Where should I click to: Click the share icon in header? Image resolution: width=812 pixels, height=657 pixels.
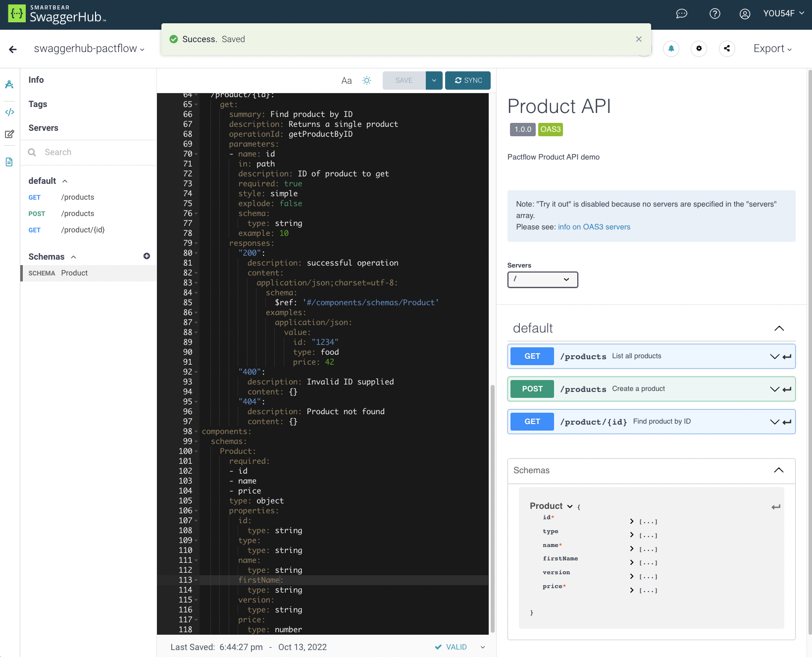(727, 49)
